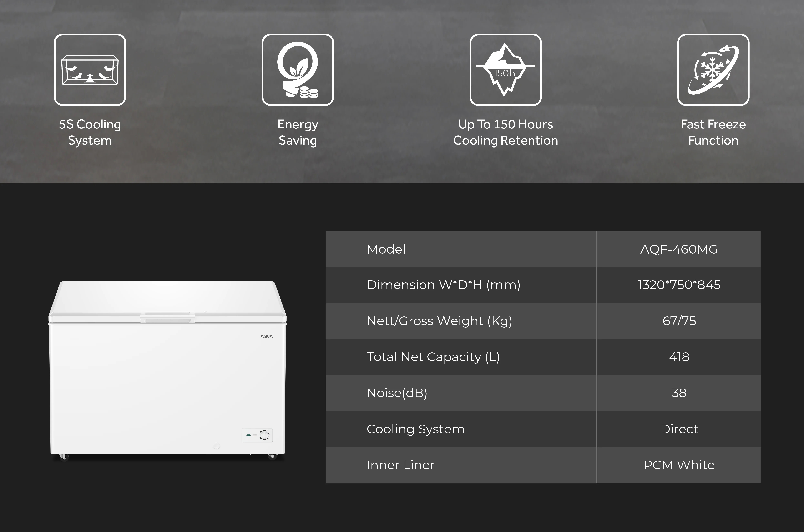Click the green indicator light on the control panel
Screen dimensions: 804x532
pyautogui.click(x=248, y=435)
